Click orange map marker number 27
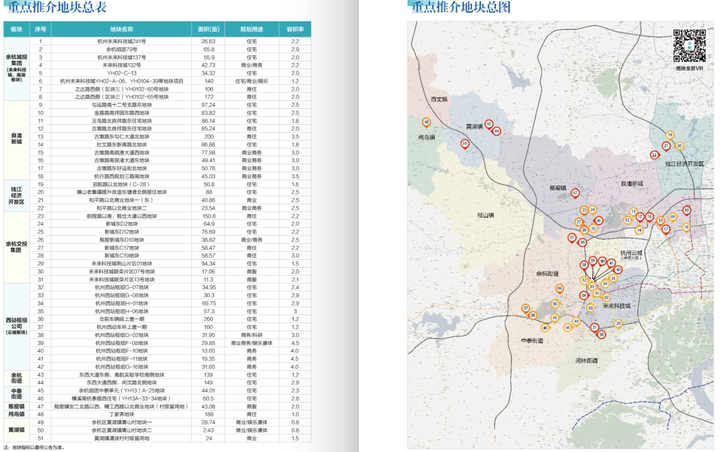Image resolution: width=720 pixels, height=452 pixels. point(579,222)
